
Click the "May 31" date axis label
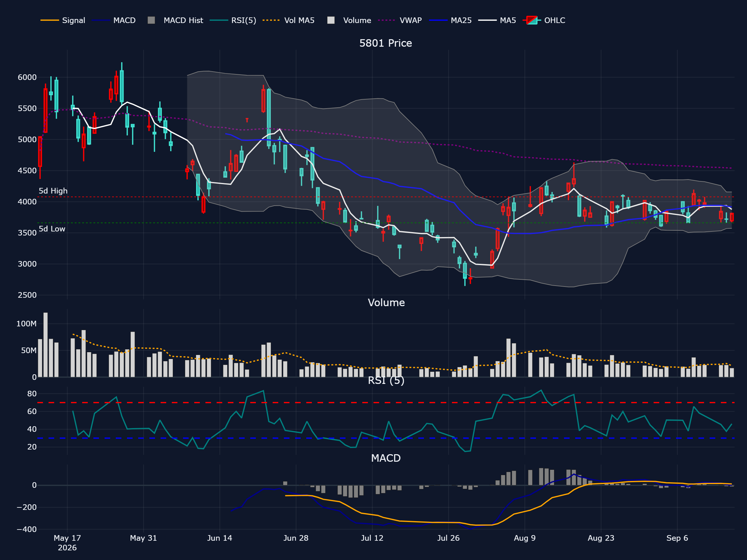coord(143,538)
